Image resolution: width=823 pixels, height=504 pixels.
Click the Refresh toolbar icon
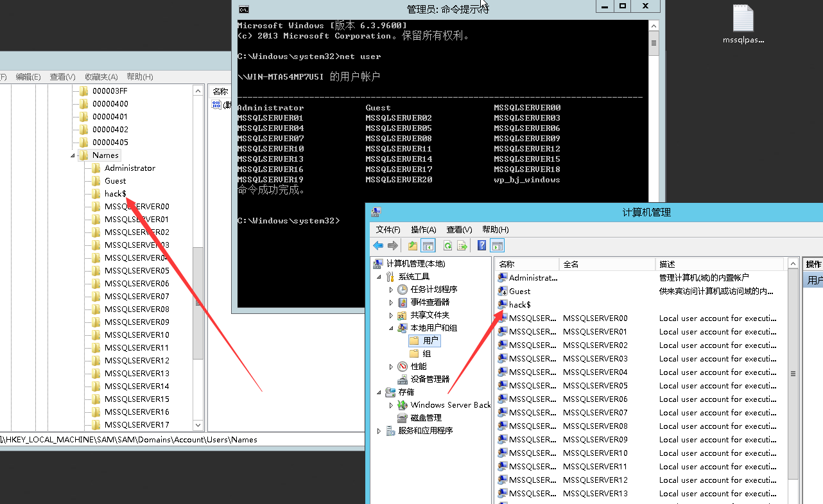447,245
